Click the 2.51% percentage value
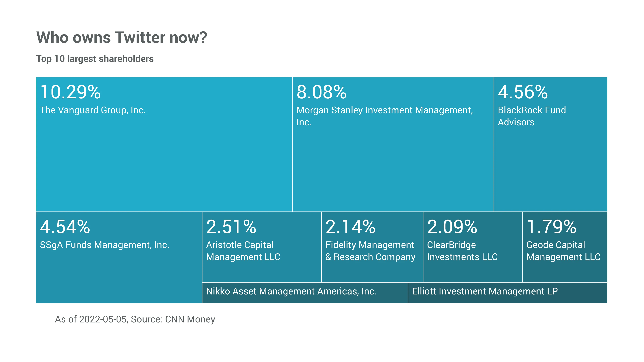This screenshot has height=362, width=644. coord(231,227)
